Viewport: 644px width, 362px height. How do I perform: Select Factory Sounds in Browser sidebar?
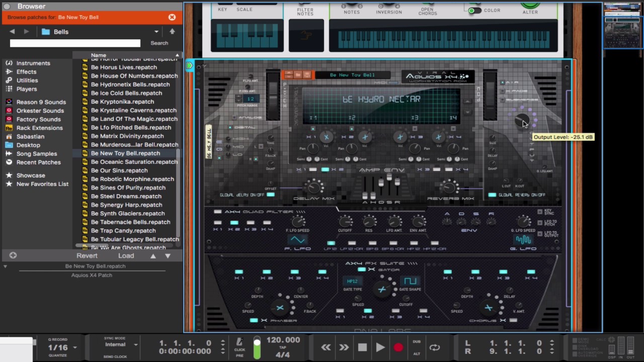39,119
